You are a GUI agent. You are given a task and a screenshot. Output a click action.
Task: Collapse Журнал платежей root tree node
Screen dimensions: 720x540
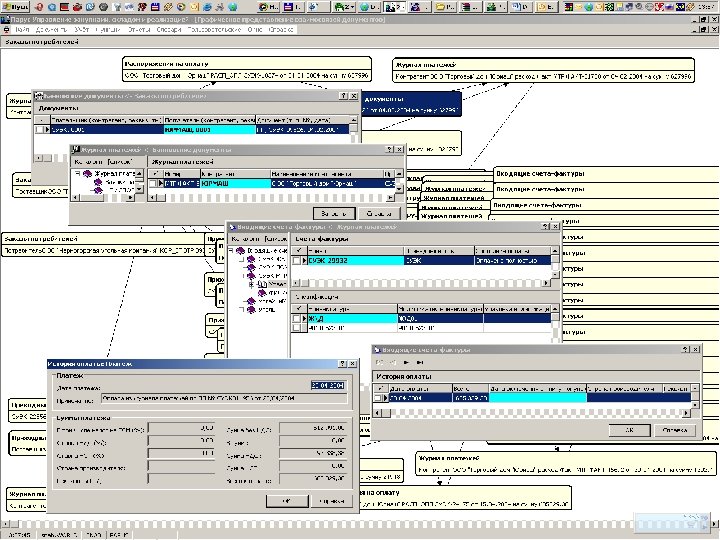point(78,174)
